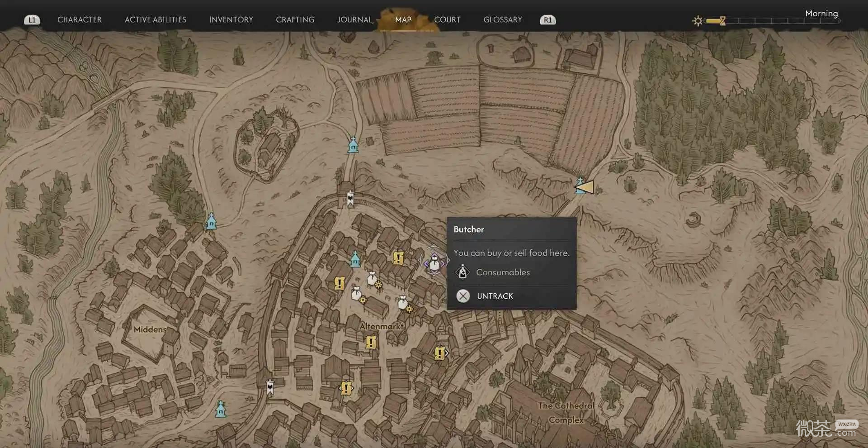
Task: Click the time-of-day progress bar
Action: click(x=773, y=21)
